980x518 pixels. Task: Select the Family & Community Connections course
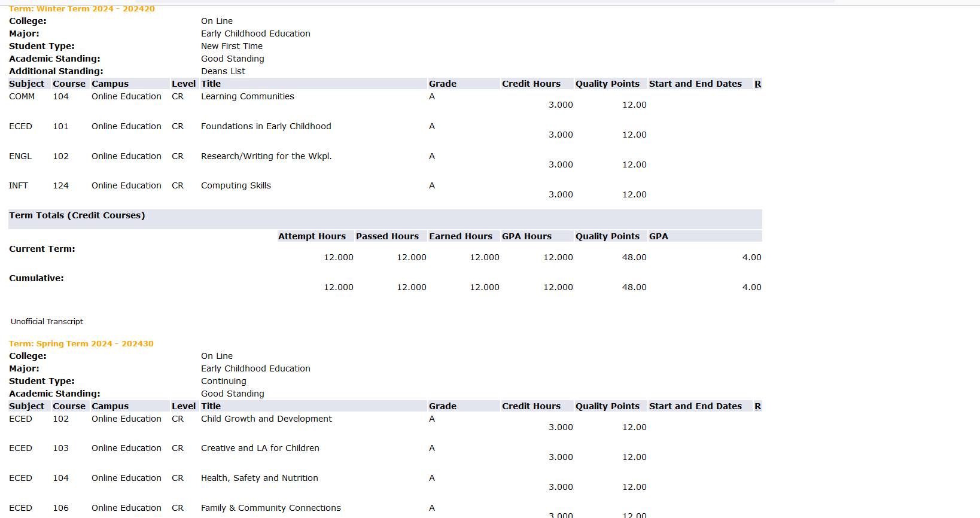pos(270,508)
